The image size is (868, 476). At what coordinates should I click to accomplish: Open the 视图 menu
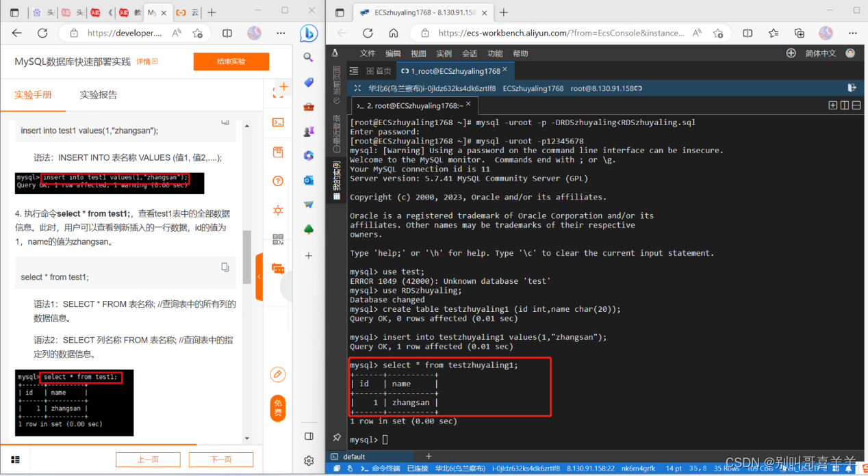418,53
